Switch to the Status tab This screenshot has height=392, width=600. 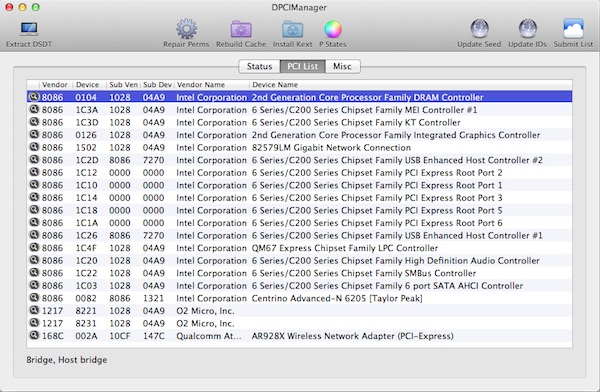[x=259, y=66]
